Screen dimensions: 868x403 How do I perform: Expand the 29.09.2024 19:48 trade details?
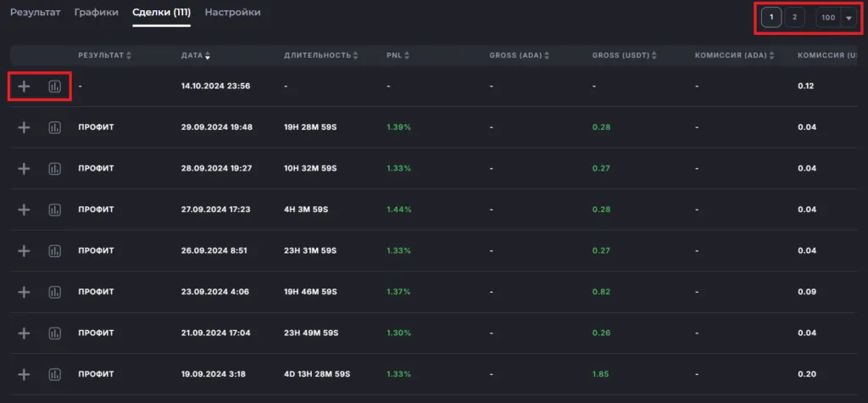(x=24, y=127)
